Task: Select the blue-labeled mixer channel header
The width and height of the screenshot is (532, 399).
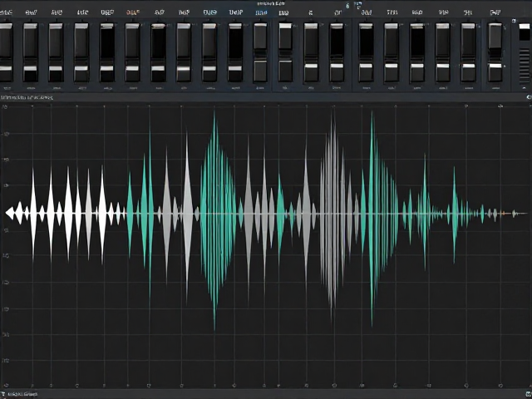Action: coord(261,12)
